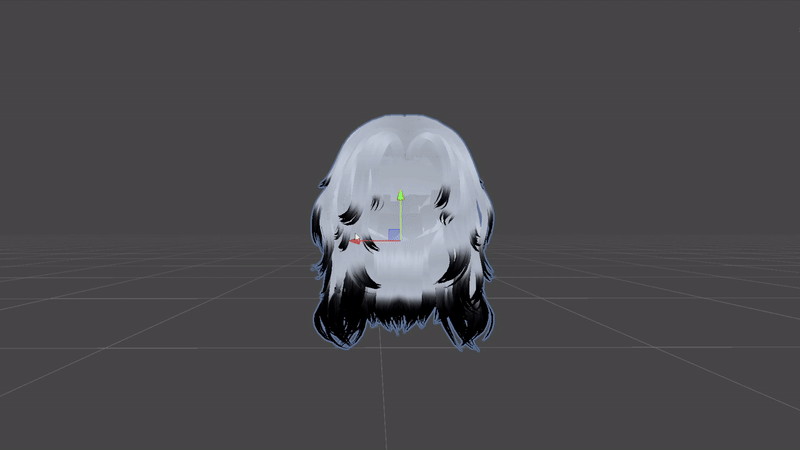This screenshot has width=800, height=450.
Task: Click the green Y-axis arrowhead of the gizmo
Action: (401, 195)
